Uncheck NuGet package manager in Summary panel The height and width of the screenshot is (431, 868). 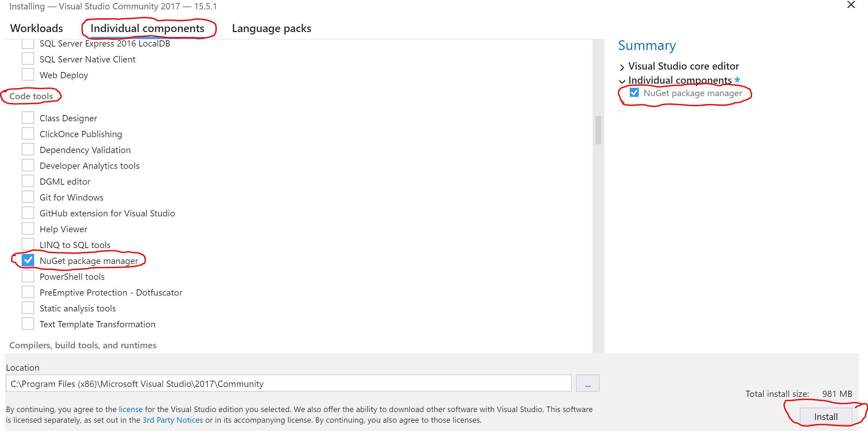point(634,93)
